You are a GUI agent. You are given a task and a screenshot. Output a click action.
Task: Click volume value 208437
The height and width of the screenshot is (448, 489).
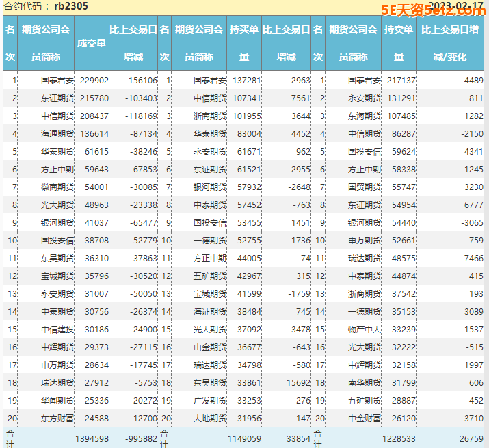pos(94,116)
